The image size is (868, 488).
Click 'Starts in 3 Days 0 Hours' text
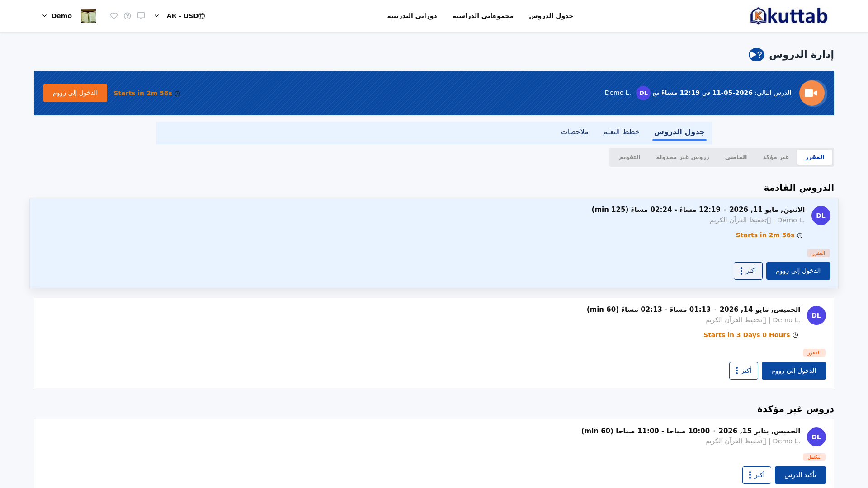[x=746, y=335]
